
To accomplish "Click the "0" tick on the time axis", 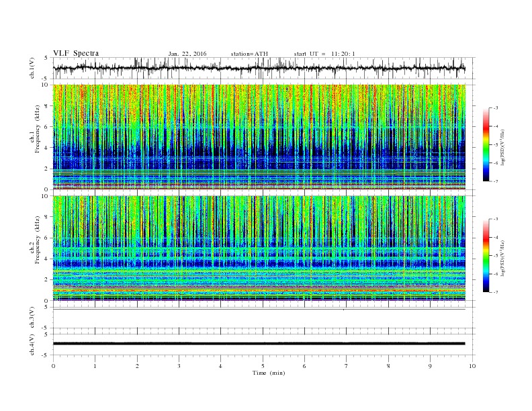I will point(53,366).
